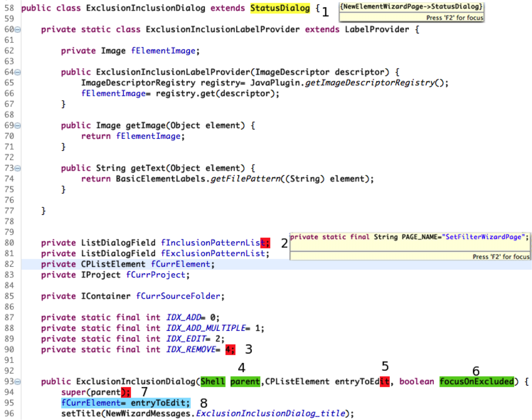Fold the getText method at line 73
The height and width of the screenshot is (420, 532).
(x=17, y=168)
